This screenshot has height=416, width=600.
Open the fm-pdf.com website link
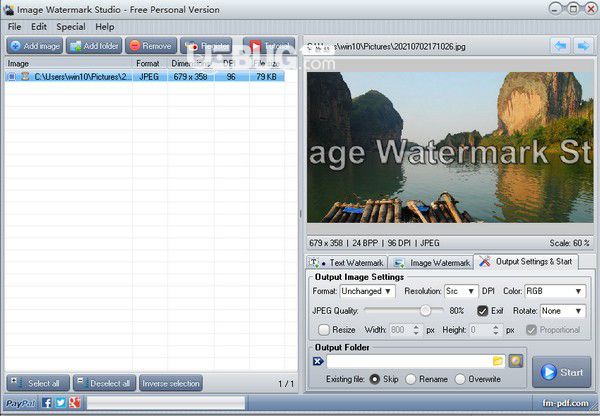coord(565,403)
